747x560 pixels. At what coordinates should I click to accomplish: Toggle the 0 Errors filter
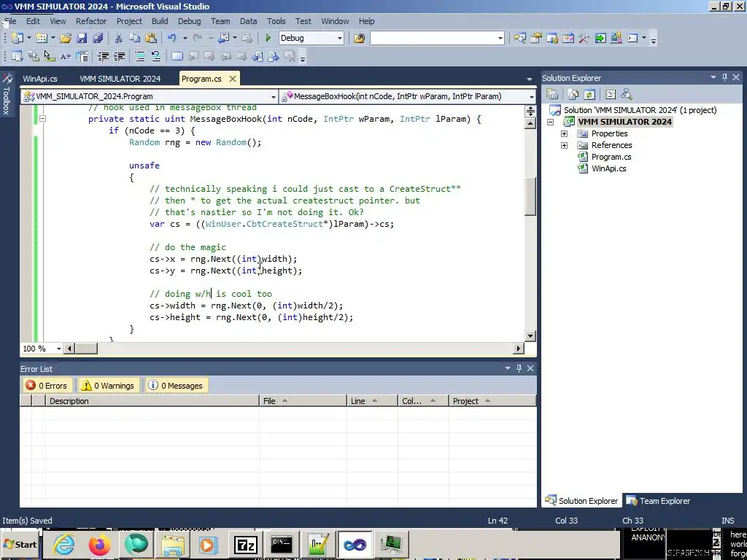pyautogui.click(x=47, y=386)
